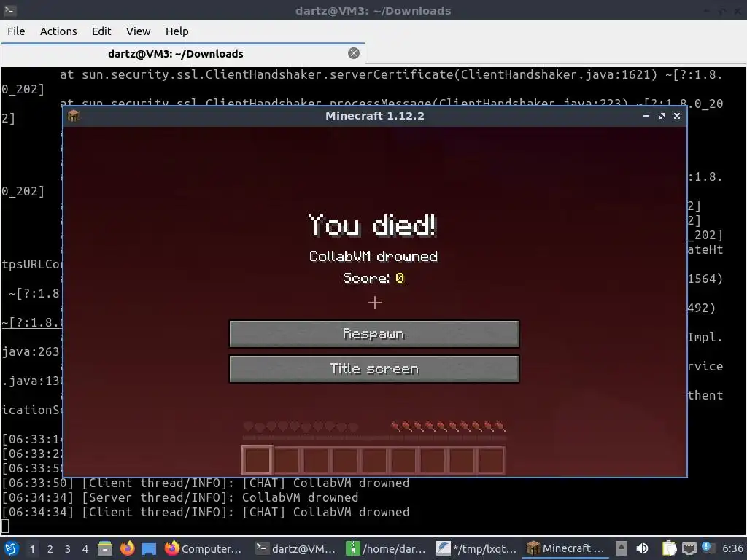This screenshot has width=747, height=560.
Task: Click the show desktop panel icon
Action: click(149, 548)
